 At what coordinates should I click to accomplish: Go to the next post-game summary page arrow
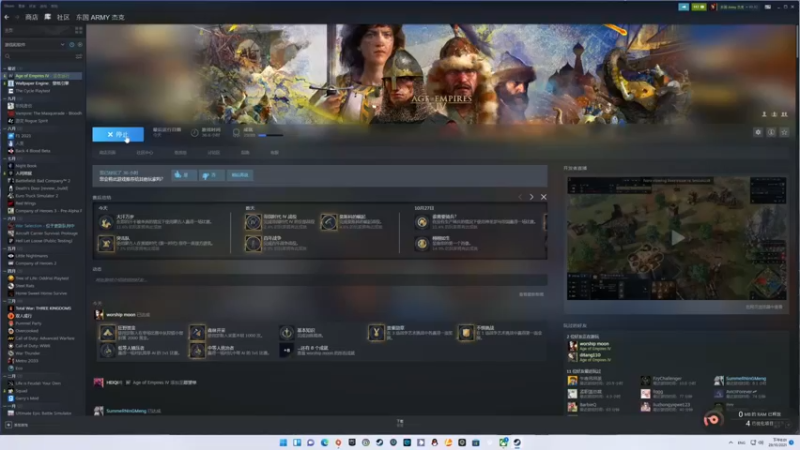click(531, 197)
